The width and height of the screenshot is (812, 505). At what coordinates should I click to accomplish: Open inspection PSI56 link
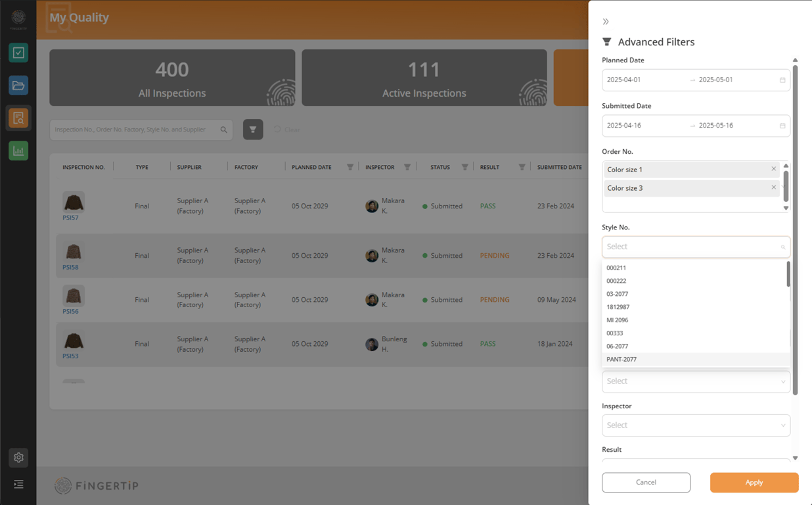click(70, 312)
